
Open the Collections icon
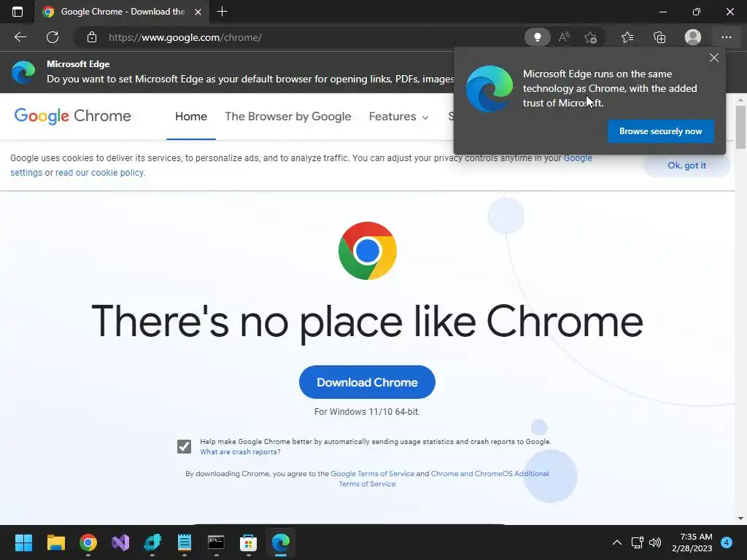659,37
